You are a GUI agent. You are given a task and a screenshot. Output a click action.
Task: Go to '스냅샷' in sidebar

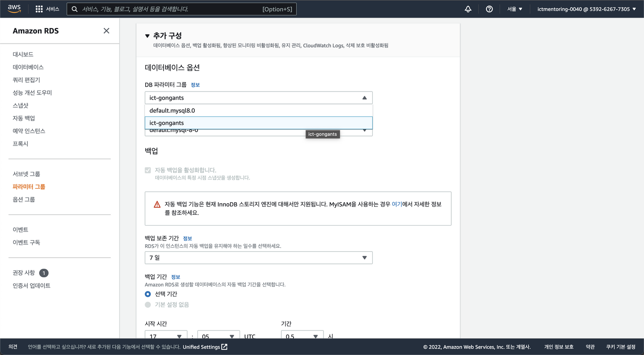click(21, 105)
